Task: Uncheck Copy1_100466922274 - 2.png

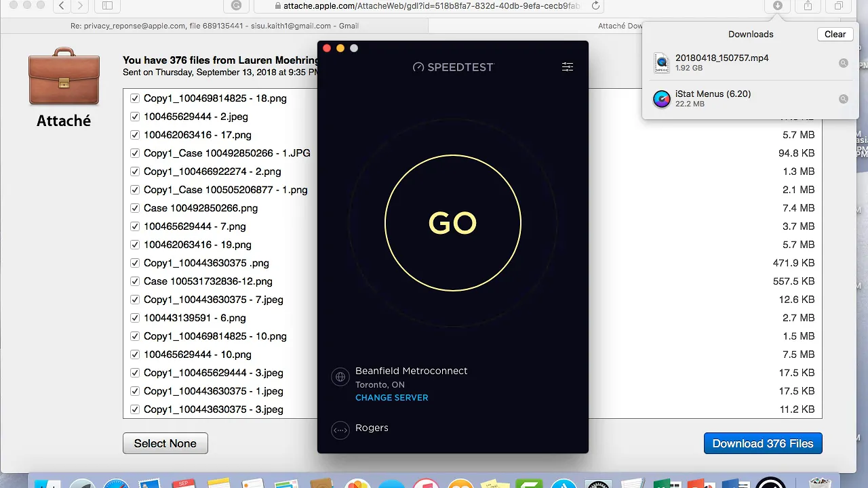Action: [x=135, y=171]
